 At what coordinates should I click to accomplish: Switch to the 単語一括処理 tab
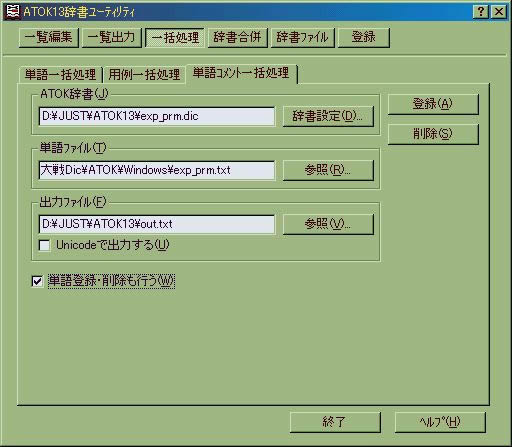coord(60,74)
